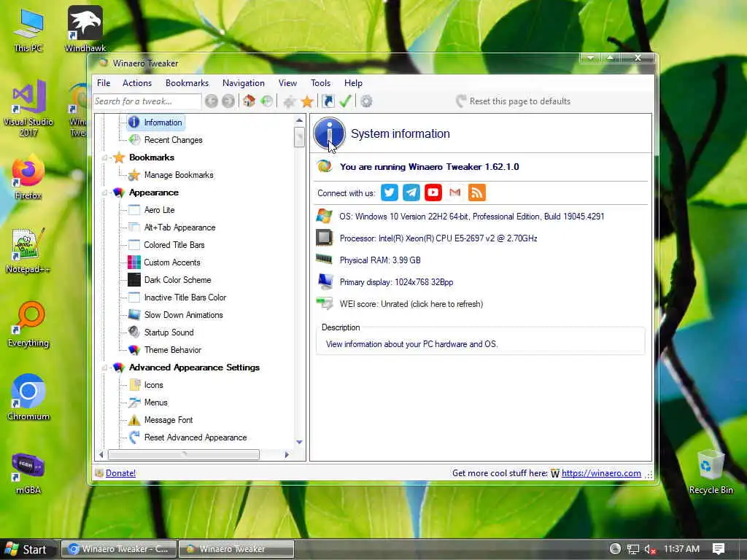Collapse the Appearance tree category
The width and height of the screenshot is (747, 560).
(x=104, y=192)
